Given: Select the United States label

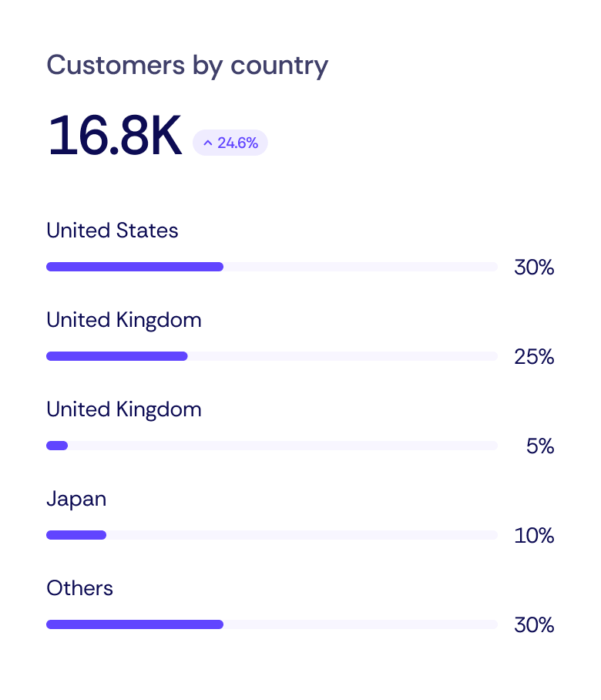Looking at the screenshot, I should (x=112, y=230).
